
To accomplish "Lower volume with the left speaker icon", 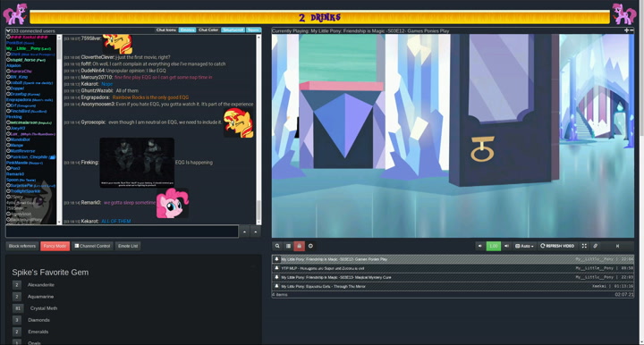I will click(x=480, y=246).
